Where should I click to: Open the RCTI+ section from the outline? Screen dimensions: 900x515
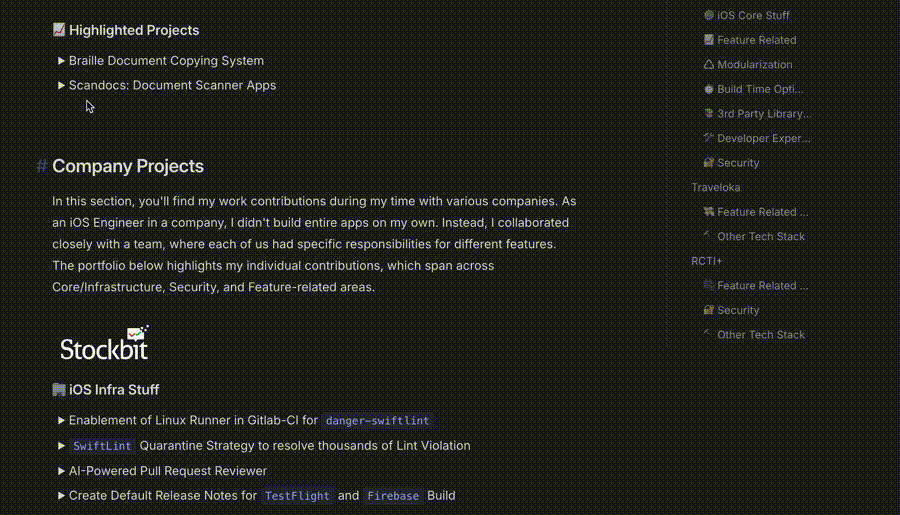point(706,261)
